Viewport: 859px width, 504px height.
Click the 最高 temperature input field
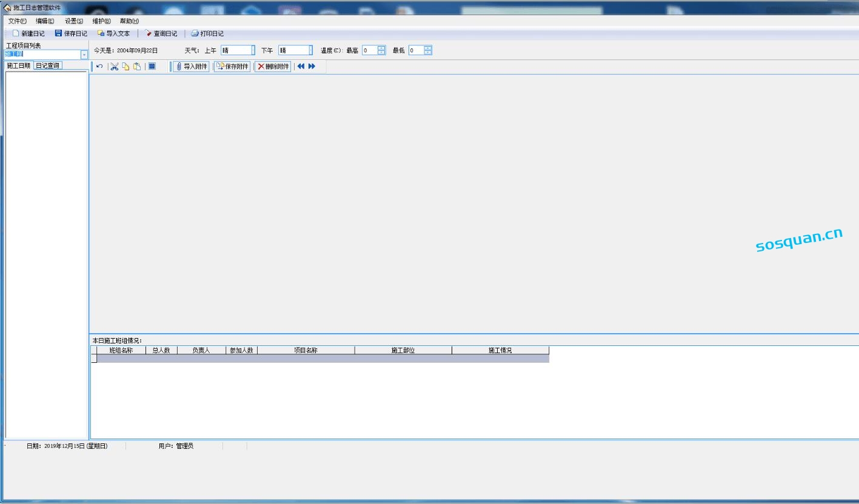point(369,50)
